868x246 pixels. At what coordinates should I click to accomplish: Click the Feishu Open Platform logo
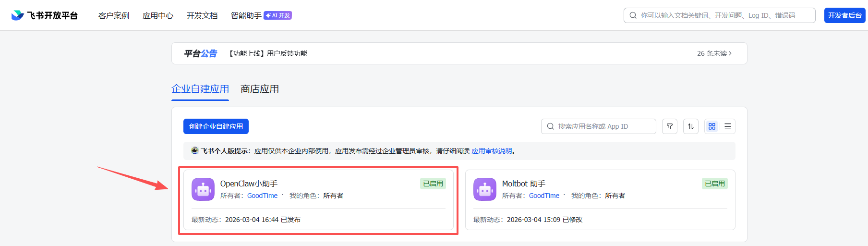coord(44,15)
